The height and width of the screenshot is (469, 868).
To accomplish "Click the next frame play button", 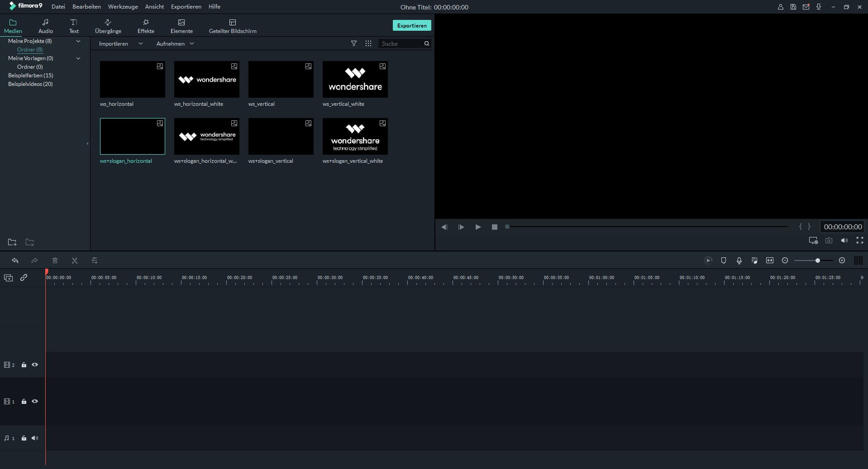I will (x=461, y=227).
